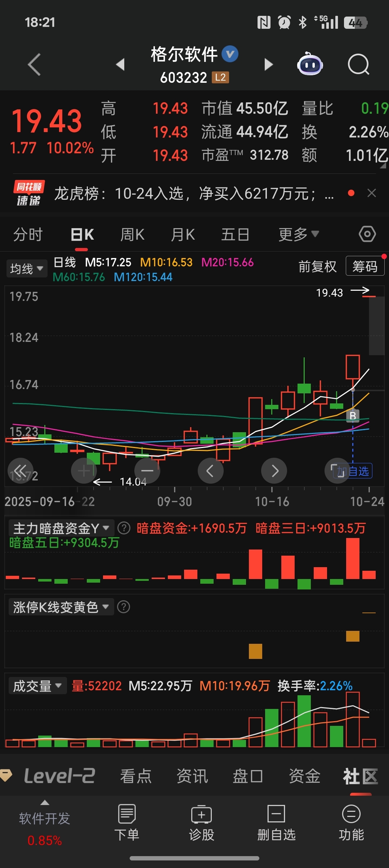Screen dimensions: 389x868
Task: Open chart settings hexagon icon
Action: [367, 234]
